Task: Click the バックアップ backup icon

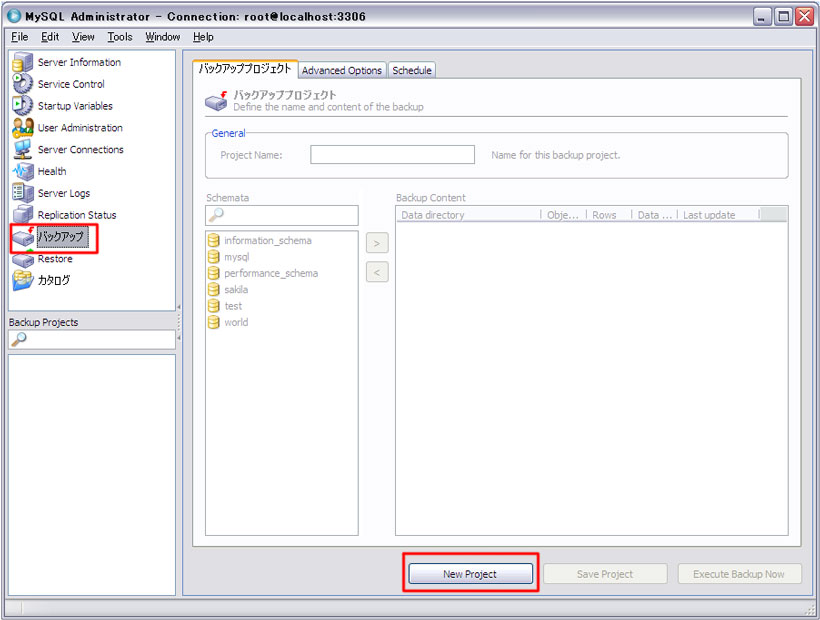Action: [23, 237]
